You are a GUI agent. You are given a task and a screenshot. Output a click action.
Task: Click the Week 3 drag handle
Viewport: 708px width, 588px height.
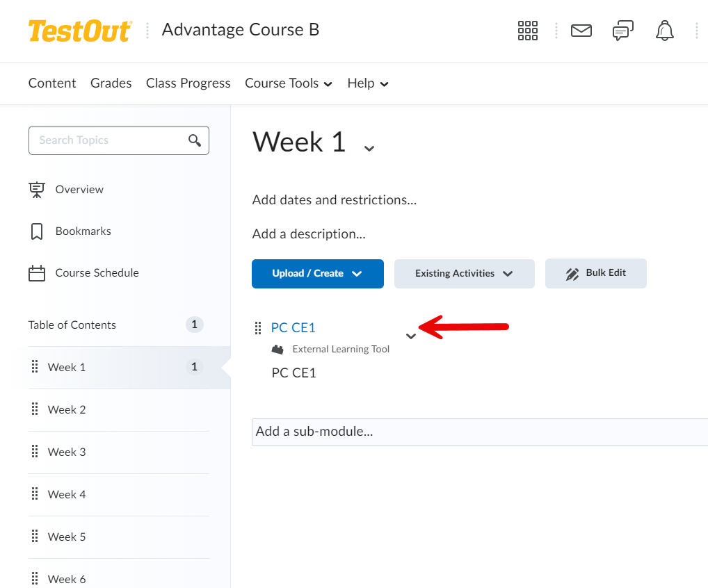[x=35, y=451]
